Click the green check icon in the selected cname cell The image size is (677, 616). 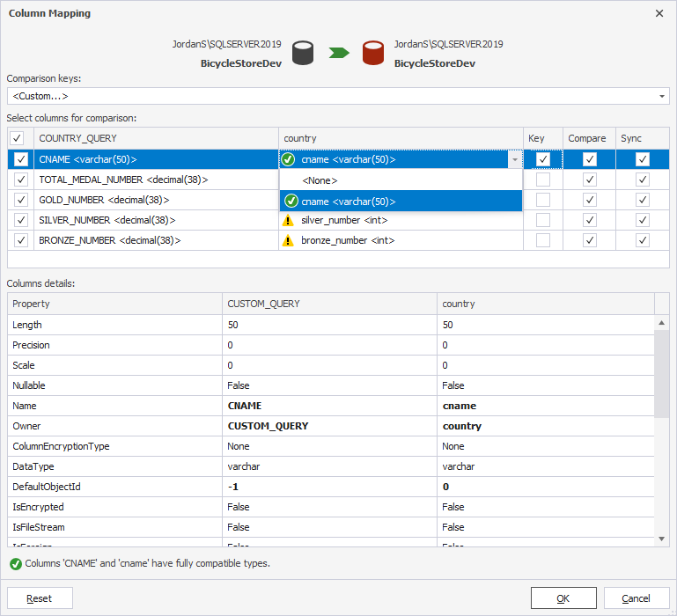click(288, 159)
